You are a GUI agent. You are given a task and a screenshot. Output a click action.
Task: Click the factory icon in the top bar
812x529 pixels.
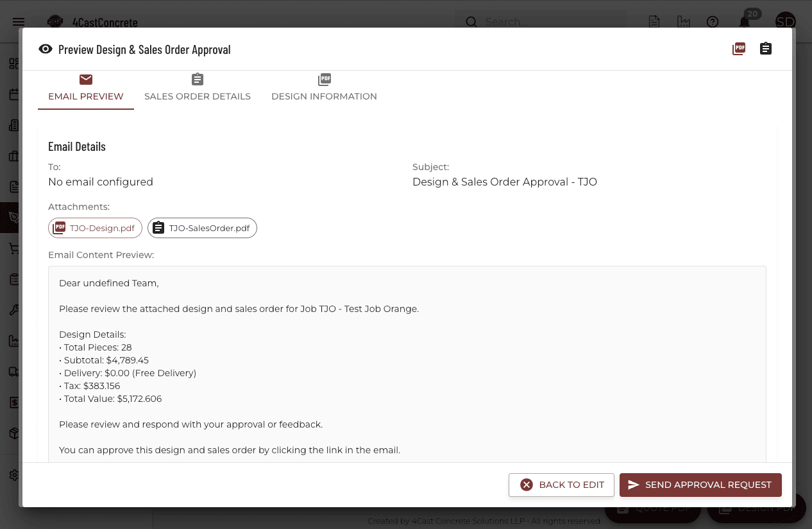pyautogui.click(x=684, y=21)
